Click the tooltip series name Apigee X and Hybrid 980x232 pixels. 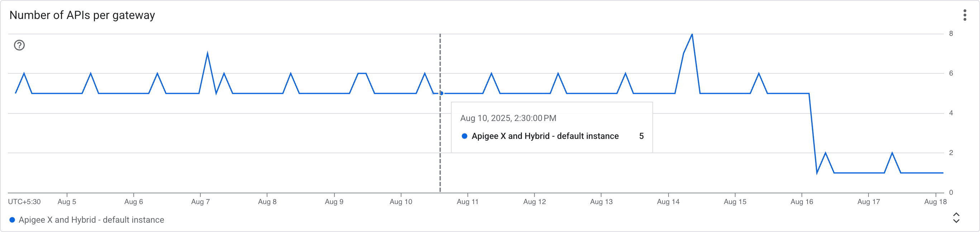click(545, 136)
